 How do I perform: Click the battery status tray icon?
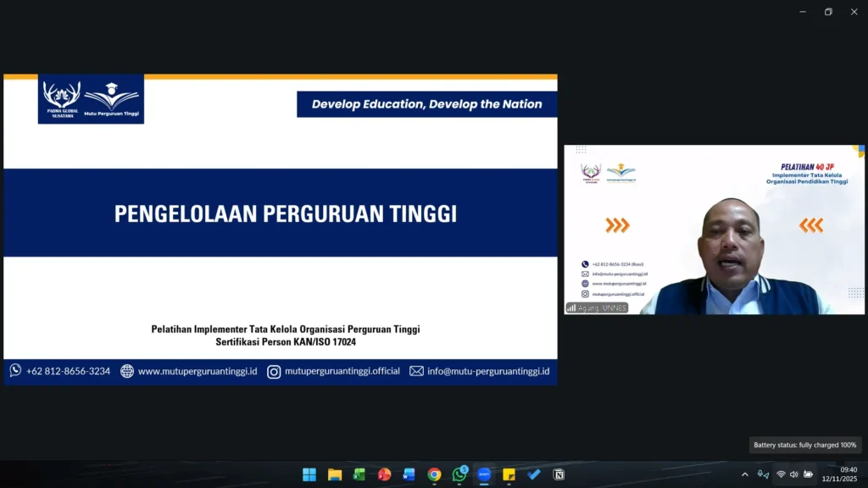coord(808,474)
